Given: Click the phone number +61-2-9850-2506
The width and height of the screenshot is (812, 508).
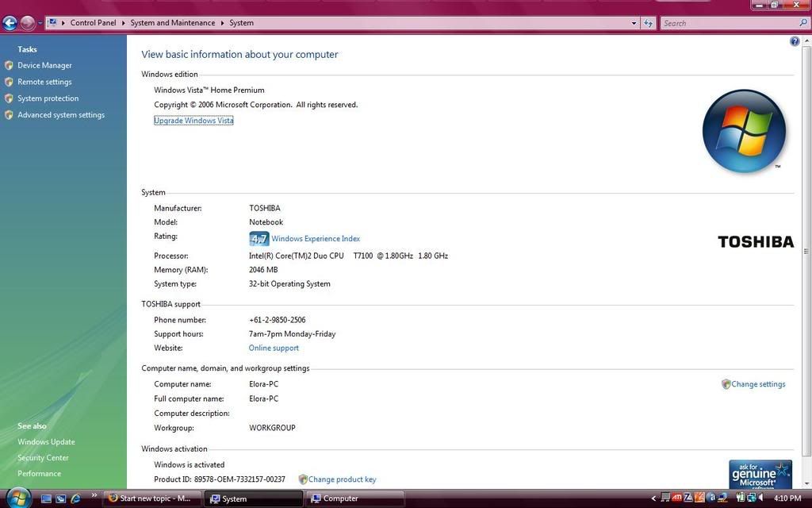Looking at the screenshot, I should tap(277, 320).
